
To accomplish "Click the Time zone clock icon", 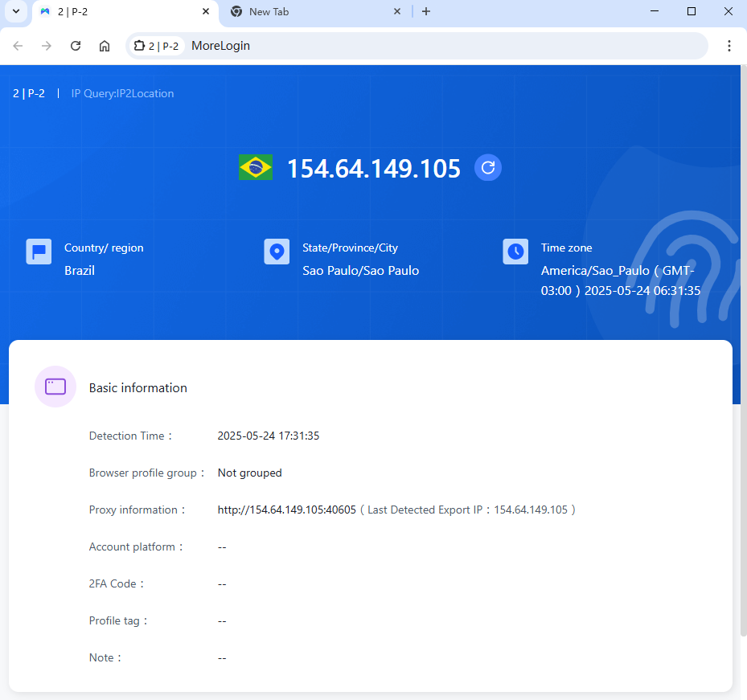I will pyautogui.click(x=515, y=252).
